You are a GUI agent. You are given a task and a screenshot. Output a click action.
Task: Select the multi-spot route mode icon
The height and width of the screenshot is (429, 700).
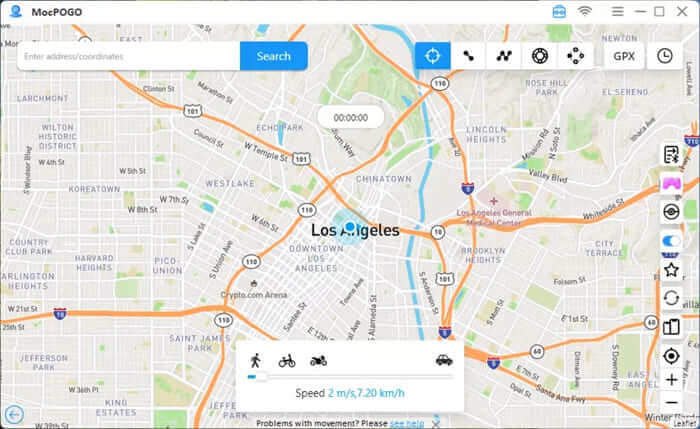(504, 56)
